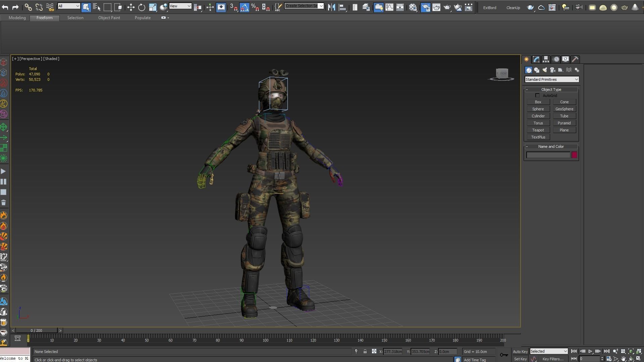Click the Bind to Space Warp icon

[50, 7]
